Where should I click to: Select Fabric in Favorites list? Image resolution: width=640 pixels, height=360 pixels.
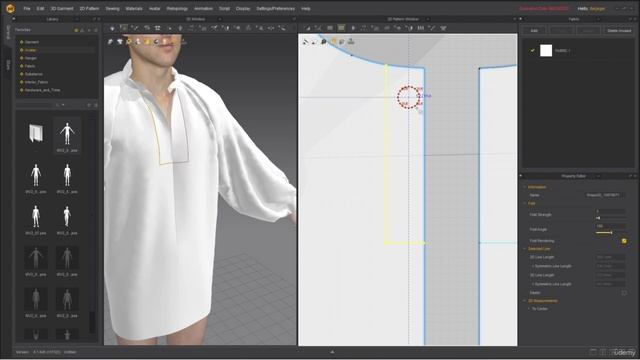pyautogui.click(x=30, y=66)
